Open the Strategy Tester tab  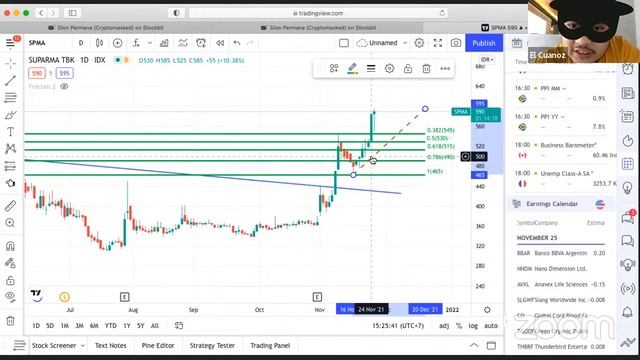(x=212, y=346)
